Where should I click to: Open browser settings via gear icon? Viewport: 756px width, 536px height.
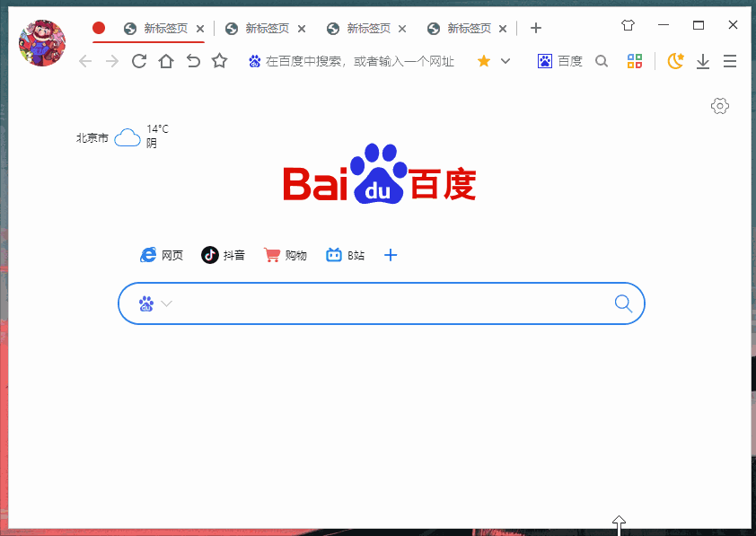719,106
